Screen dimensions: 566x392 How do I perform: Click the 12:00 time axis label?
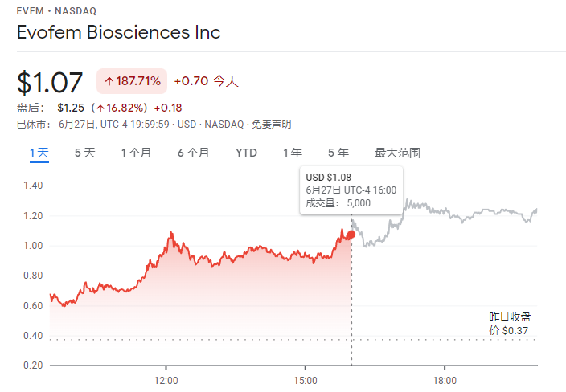[x=166, y=380]
